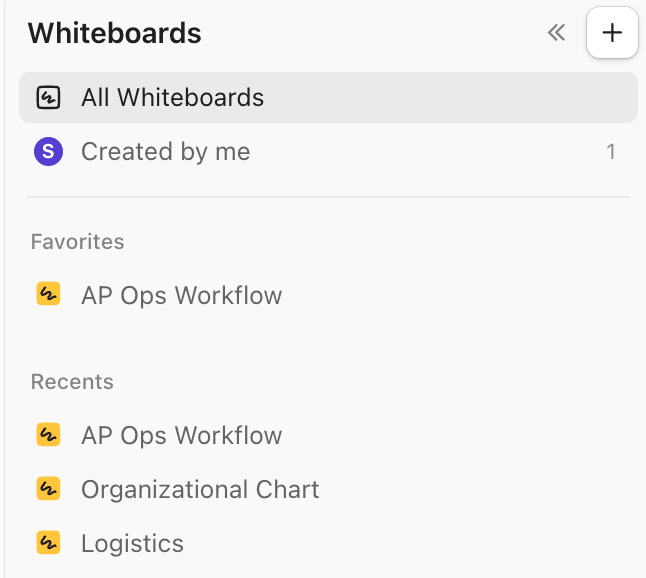The width and height of the screenshot is (646, 578).
Task: Click blank area of highlighted All Whiteboards row
Action: point(450,98)
